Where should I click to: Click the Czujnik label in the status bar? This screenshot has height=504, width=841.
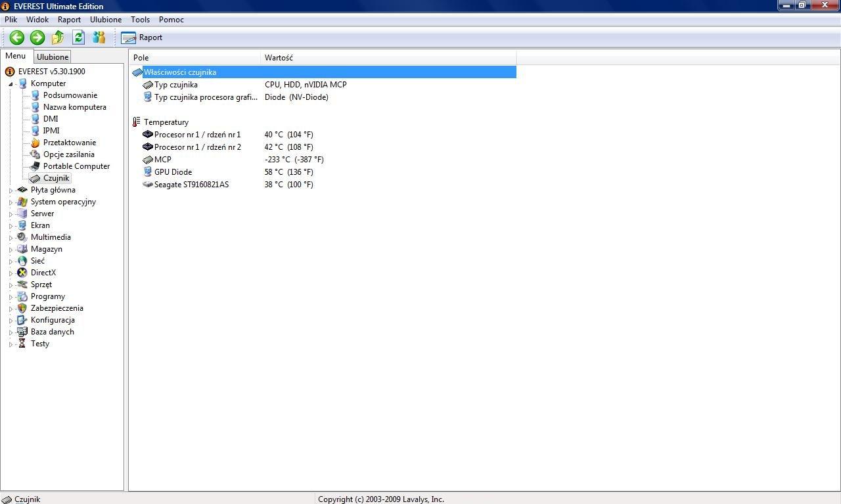coord(28,499)
